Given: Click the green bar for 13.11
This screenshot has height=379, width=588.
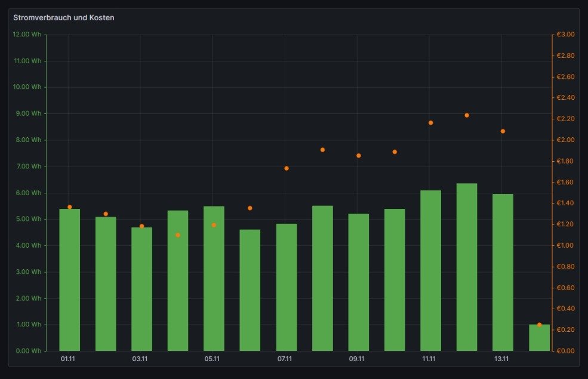Looking at the screenshot, I should point(503,272).
